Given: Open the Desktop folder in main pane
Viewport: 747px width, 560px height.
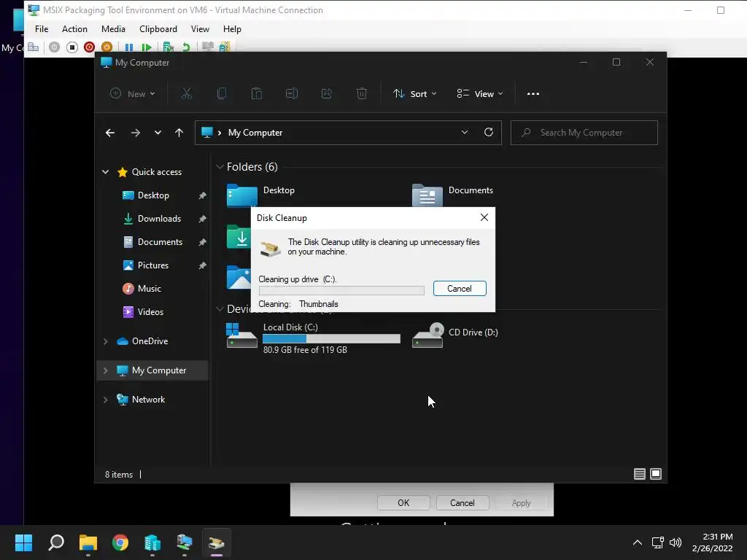Looking at the screenshot, I should coord(261,195).
